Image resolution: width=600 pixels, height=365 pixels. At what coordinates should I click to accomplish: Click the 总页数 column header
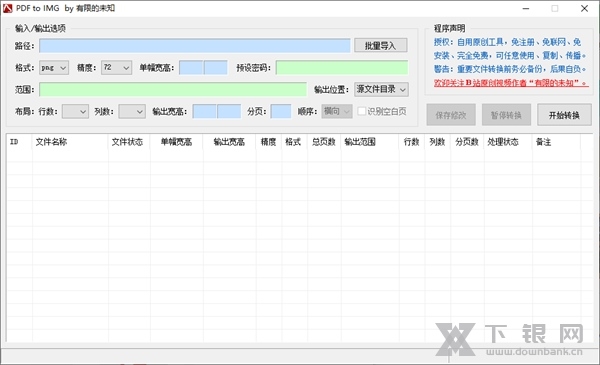tap(324, 142)
